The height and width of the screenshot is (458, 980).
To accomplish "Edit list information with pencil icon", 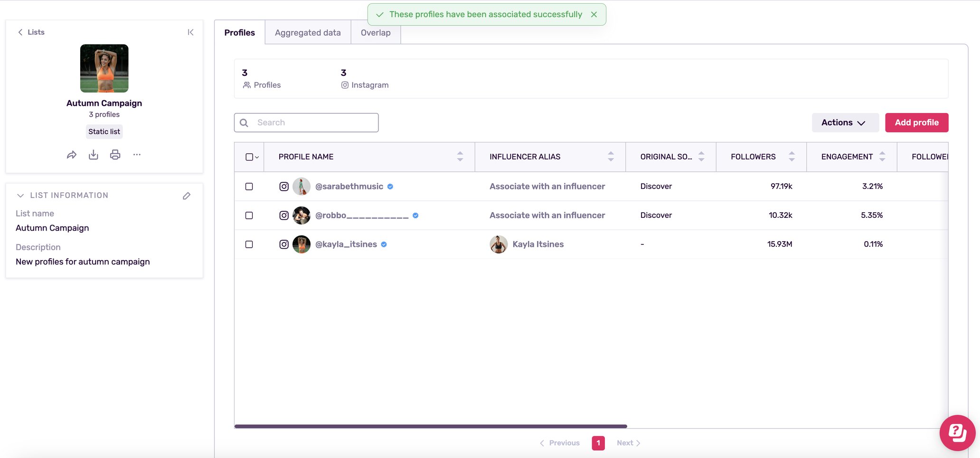I will pos(187,196).
